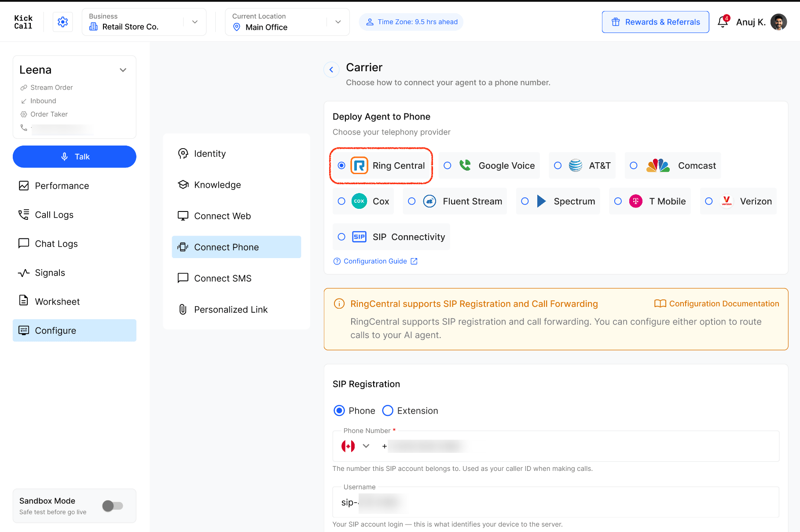Click the Fluent Stream logo icon

[429, 201]
